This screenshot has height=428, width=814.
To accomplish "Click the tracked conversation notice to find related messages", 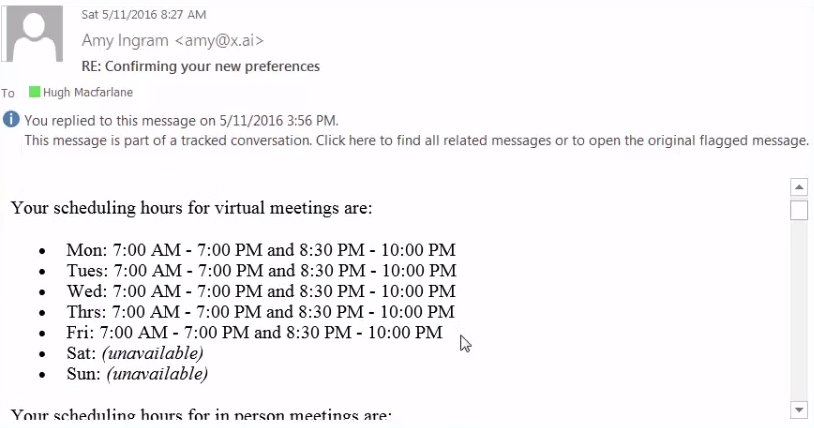I will [416, 140].
